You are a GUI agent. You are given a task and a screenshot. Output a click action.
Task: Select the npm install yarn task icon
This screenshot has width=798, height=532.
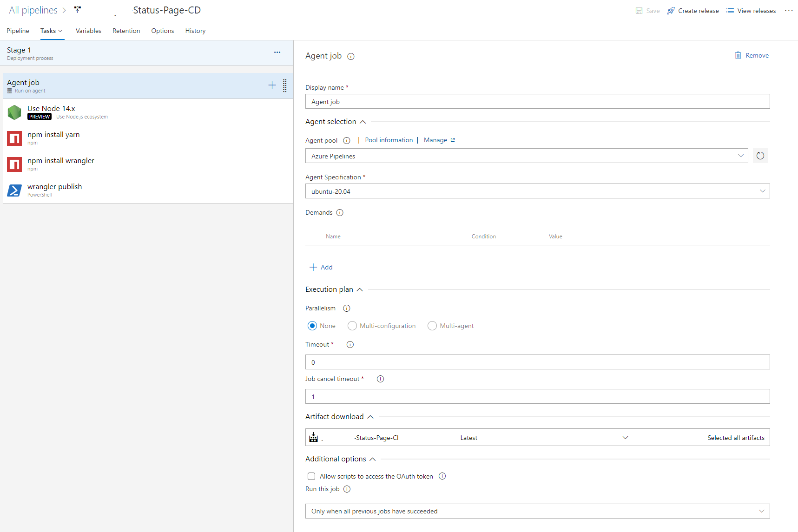tap(14, 138)
